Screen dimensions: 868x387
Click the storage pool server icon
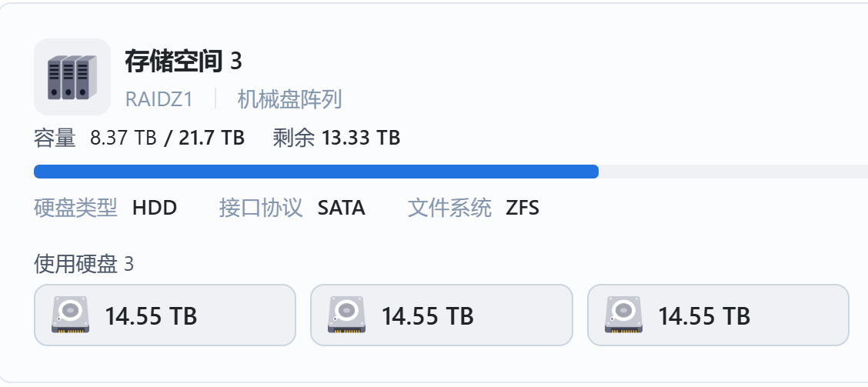point(72,77)
